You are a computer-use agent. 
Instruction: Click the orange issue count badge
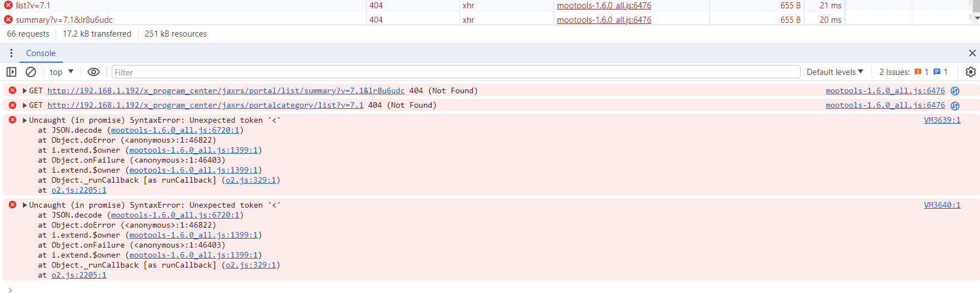click(921, 72)
